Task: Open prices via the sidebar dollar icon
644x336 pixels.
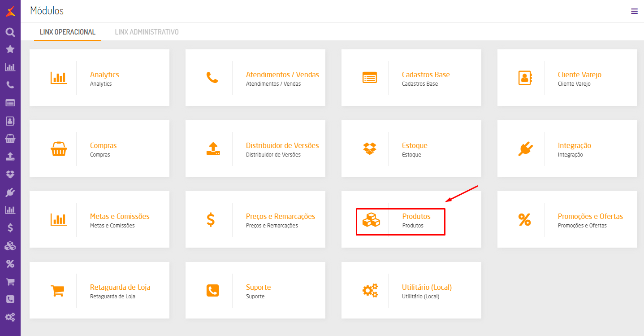Action: point(10,227)
